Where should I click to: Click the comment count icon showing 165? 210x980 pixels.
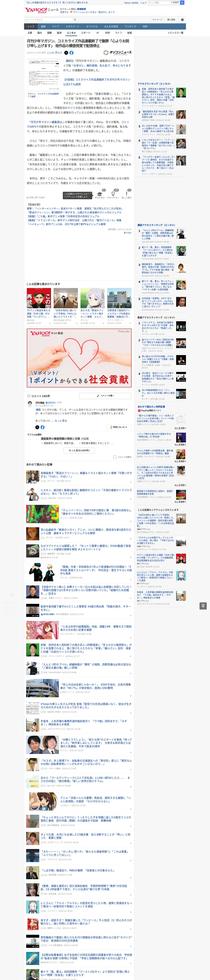(51, 53)
